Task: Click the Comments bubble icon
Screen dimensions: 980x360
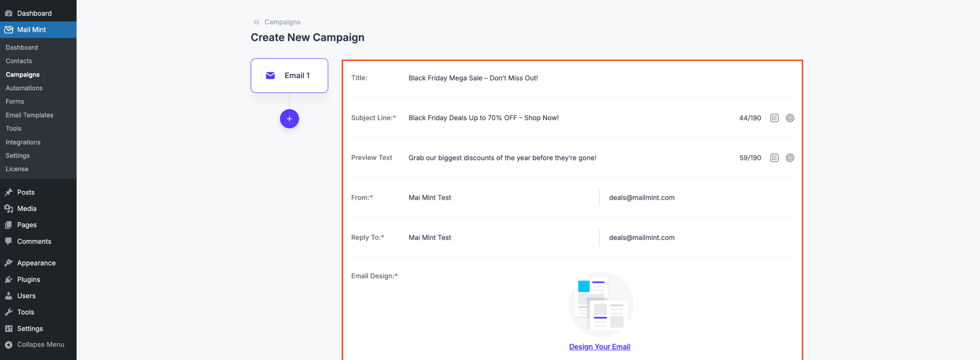Action: (x=9, y=242)
